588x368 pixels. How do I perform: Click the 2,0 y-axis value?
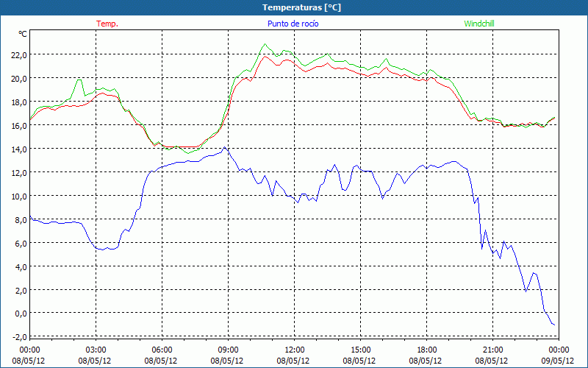pyautogui.click(x=21, y=290)
